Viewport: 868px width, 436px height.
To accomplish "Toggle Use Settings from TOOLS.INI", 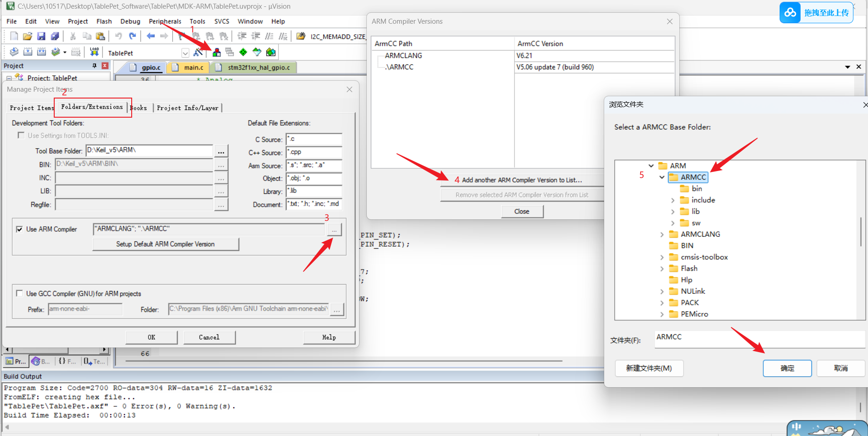I will coord(21,135).
